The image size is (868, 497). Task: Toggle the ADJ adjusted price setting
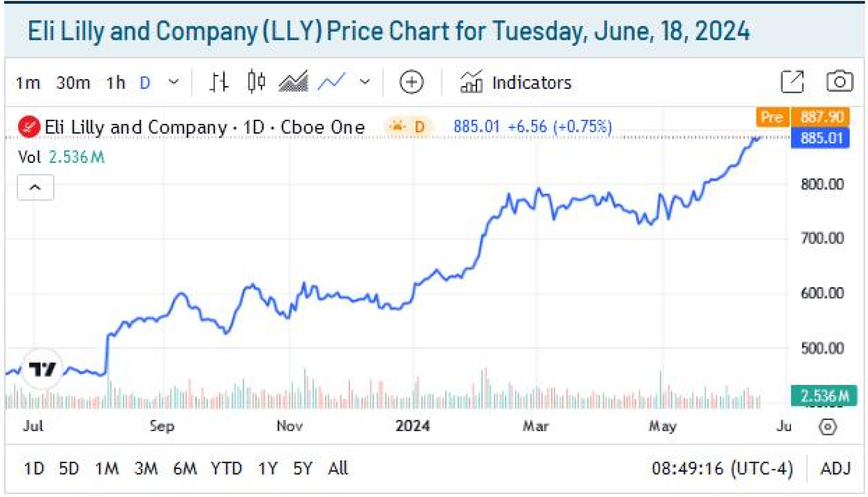[x=836, y=468]
